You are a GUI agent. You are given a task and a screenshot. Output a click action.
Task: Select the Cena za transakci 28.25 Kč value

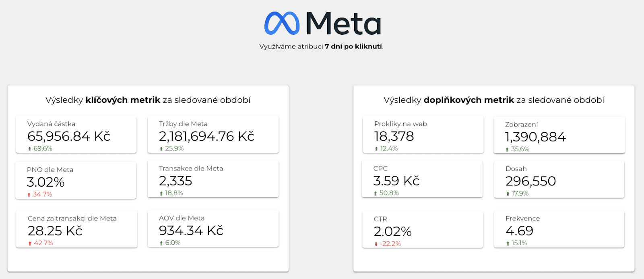click(55, 231)
